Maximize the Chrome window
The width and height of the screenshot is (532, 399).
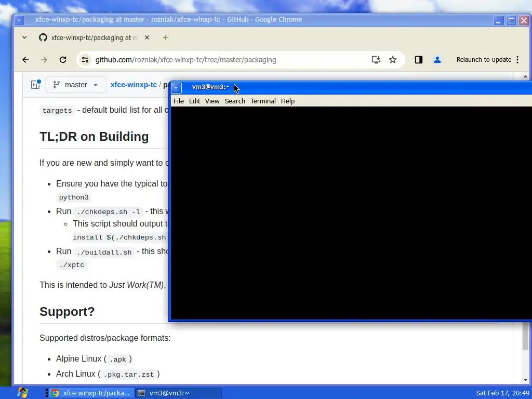(x=511, y=21)
